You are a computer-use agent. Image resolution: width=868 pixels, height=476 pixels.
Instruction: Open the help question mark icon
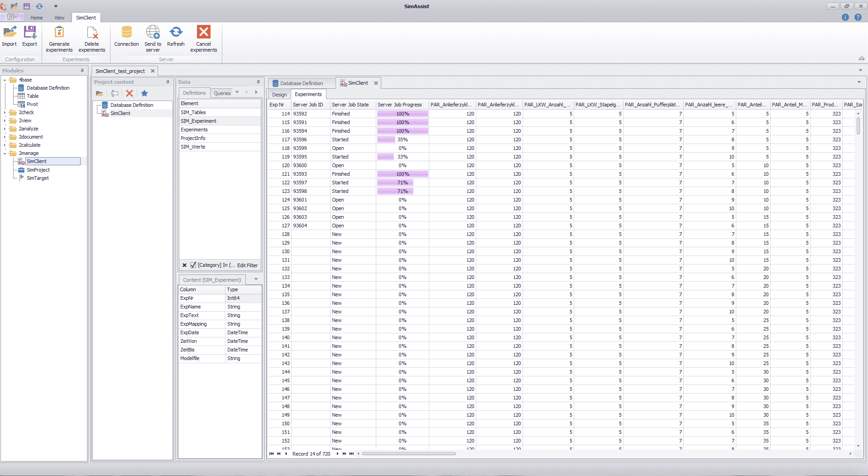[858, 17]
